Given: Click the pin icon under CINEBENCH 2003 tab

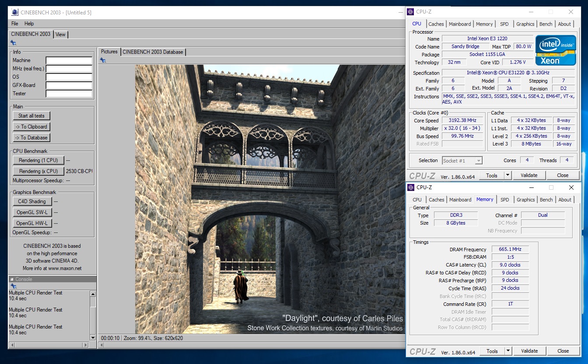Looking at the screenshot, I should [x=13, y=43].
